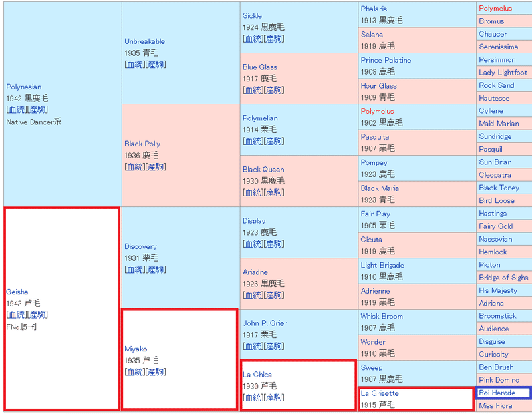Open red Polymelus 1902 link
This screenshot has width=532, height=414.
pos(377,111)
